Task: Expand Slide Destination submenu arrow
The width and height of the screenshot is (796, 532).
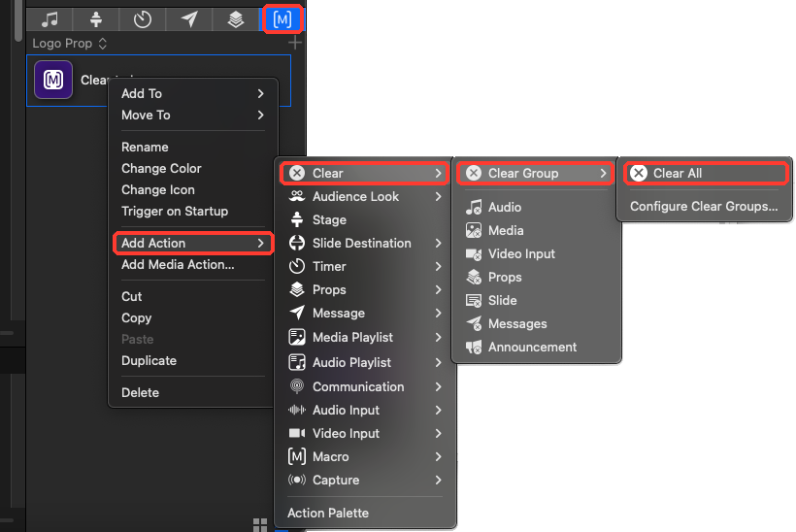Action: (438, 243)
